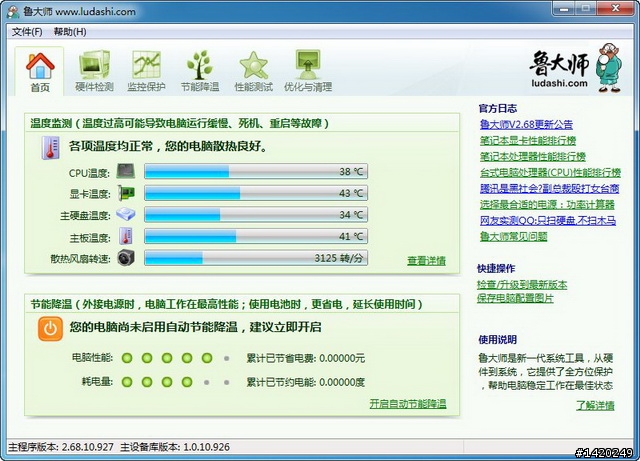This screenshot has height=461, width=640.
Task: Click the CPU温度 38℃ bar
Action: [256, 171]
